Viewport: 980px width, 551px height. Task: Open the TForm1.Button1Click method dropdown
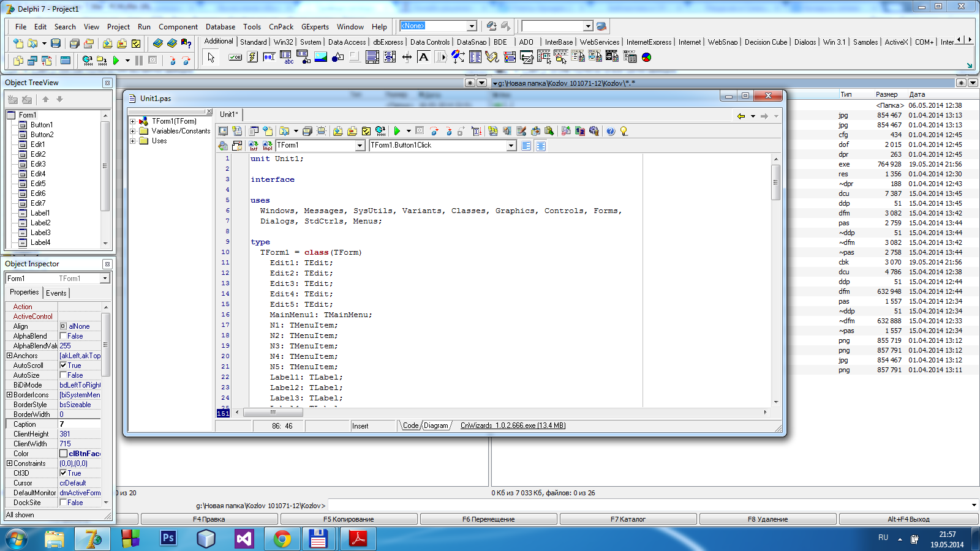tap(511, 146)
